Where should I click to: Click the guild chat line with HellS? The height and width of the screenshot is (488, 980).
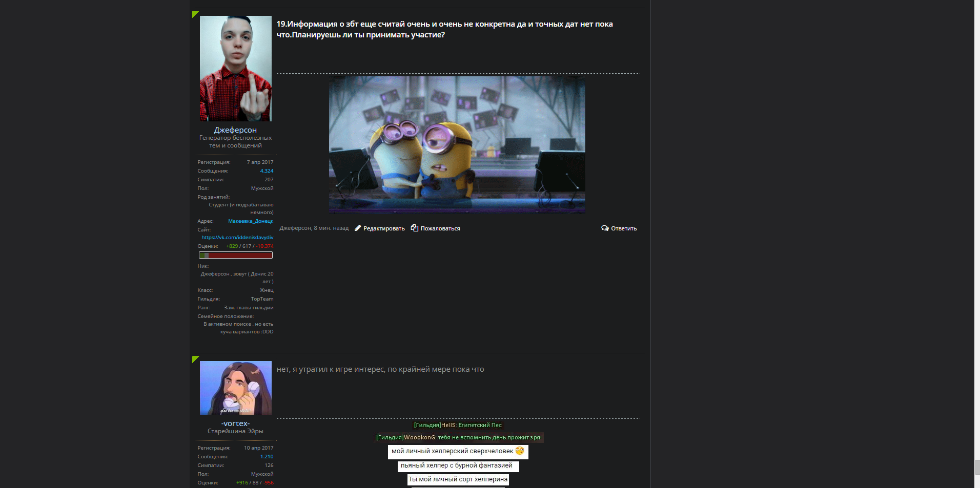[x=458, y=425]
